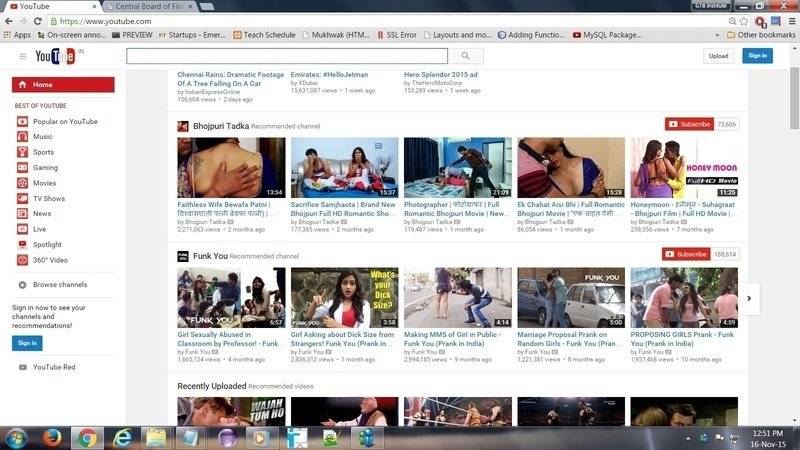
Task: Subscribe to Funk You channel
Action: (x=686, y=254)
